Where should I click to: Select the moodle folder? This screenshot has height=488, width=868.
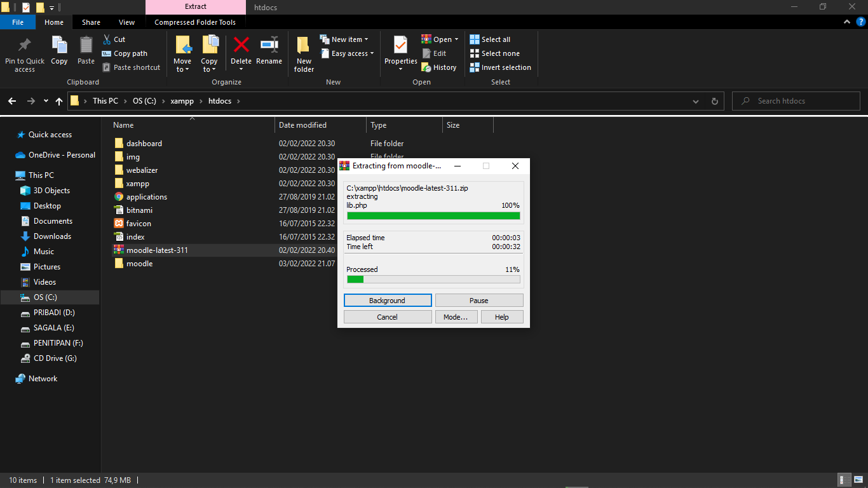coord(139,264)
